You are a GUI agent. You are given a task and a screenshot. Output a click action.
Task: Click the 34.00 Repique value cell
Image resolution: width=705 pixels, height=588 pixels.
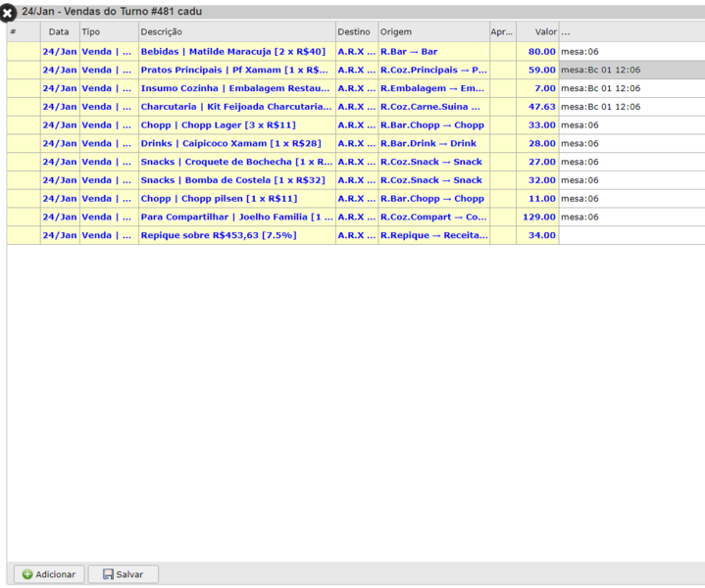537,235
